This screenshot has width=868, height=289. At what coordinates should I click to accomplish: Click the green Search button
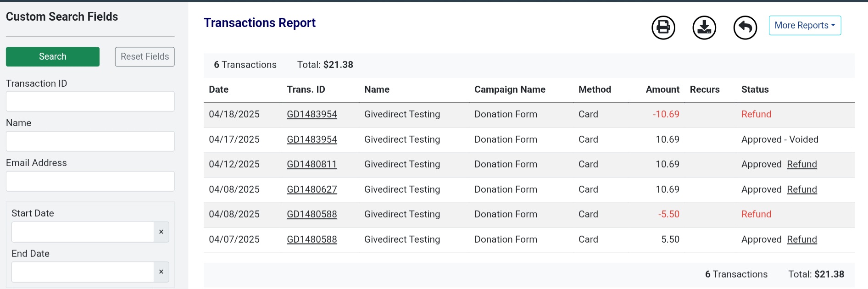pyautogui.click(x=53, y=57)
